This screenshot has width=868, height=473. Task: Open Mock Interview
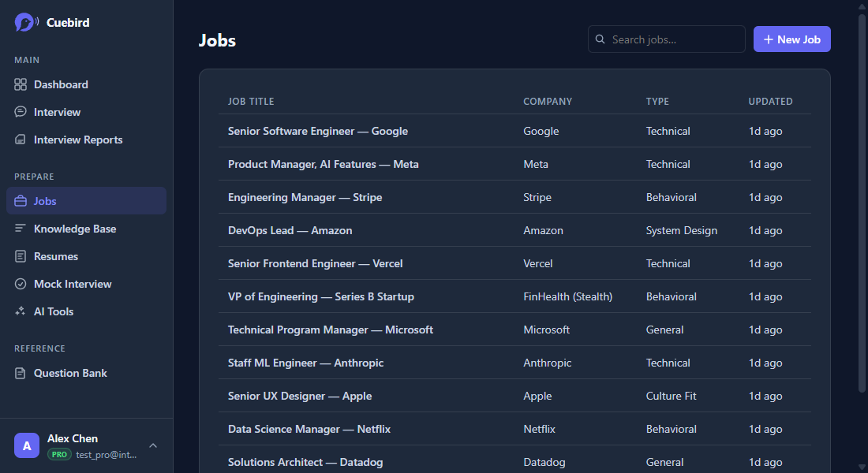pyautogui.click(x=86, y=284)
